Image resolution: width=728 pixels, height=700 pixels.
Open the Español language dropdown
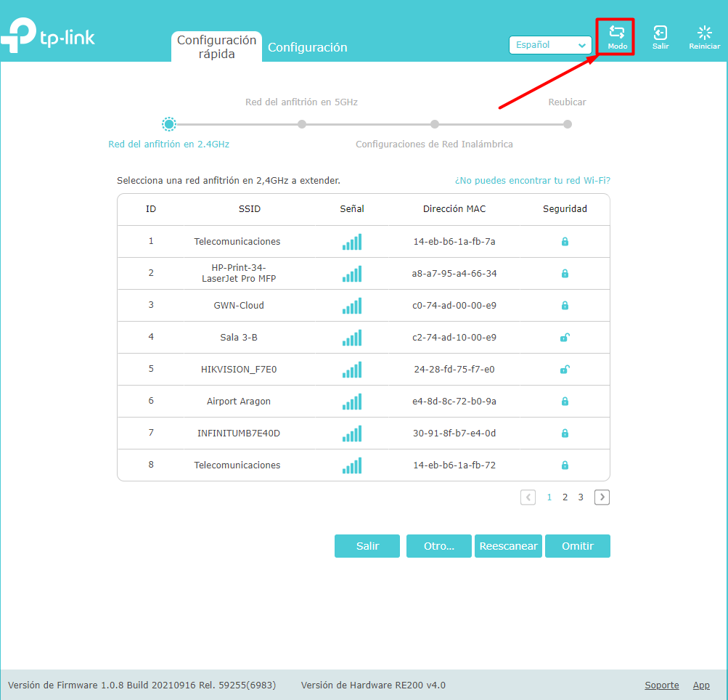point(550,45)
